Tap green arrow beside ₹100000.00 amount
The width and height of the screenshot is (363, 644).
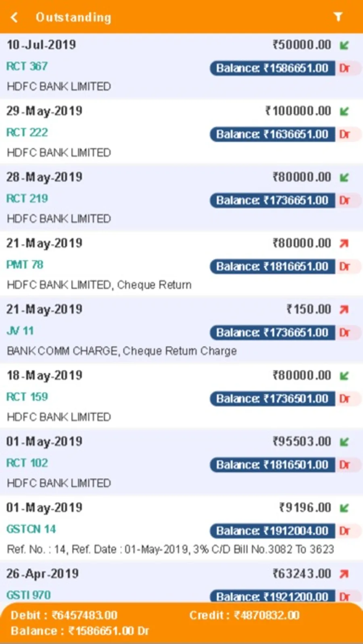pos(344,111)
